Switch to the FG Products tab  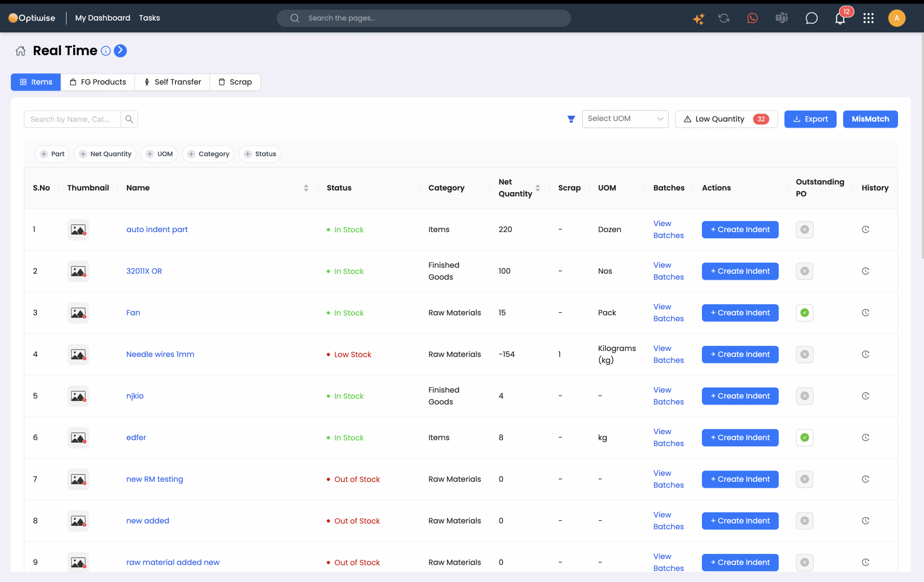(x=97, y=82)
